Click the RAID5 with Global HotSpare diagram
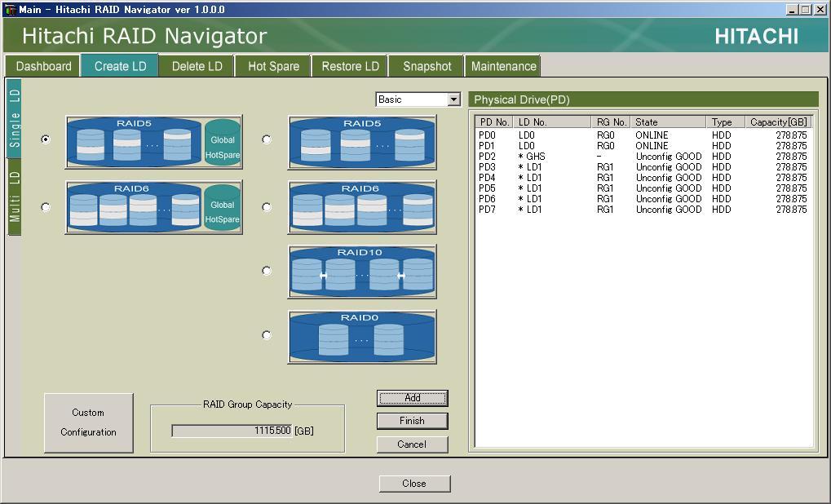The height and width of the screenshot is (504, 831). (153, 142)
